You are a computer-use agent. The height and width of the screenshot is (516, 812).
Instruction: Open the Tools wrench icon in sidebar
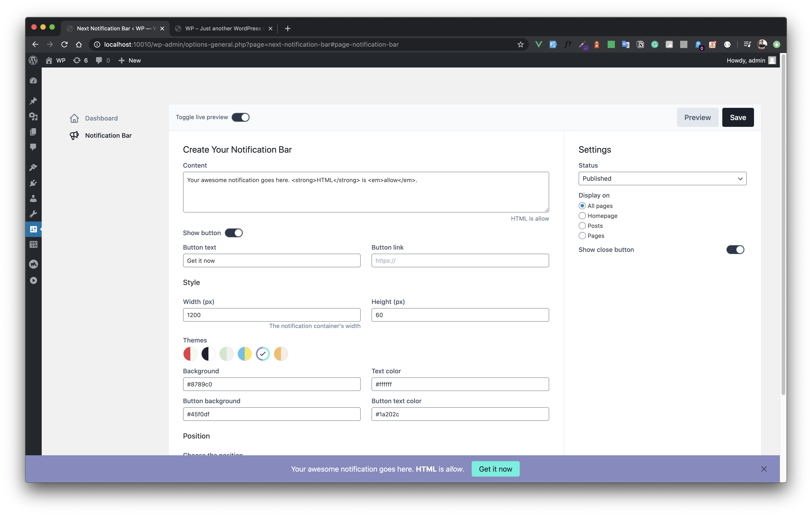click(33, 214)
